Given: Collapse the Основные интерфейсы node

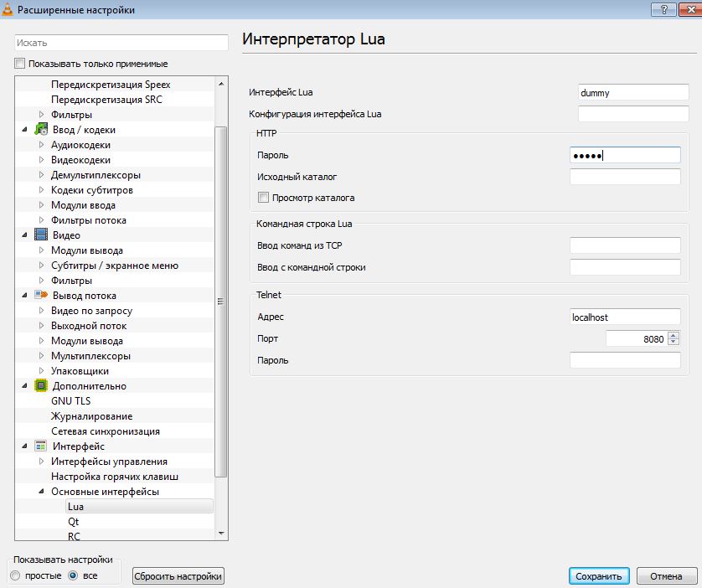Looking at the screenshot, I should 42,492.
